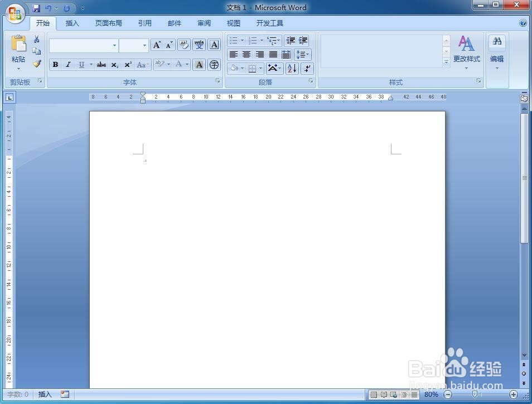This screenshot has height=404, width=532.
Task: Open the 剪贴板 dialog launcher
Action: pyautogui.click(x=40, y=81)
